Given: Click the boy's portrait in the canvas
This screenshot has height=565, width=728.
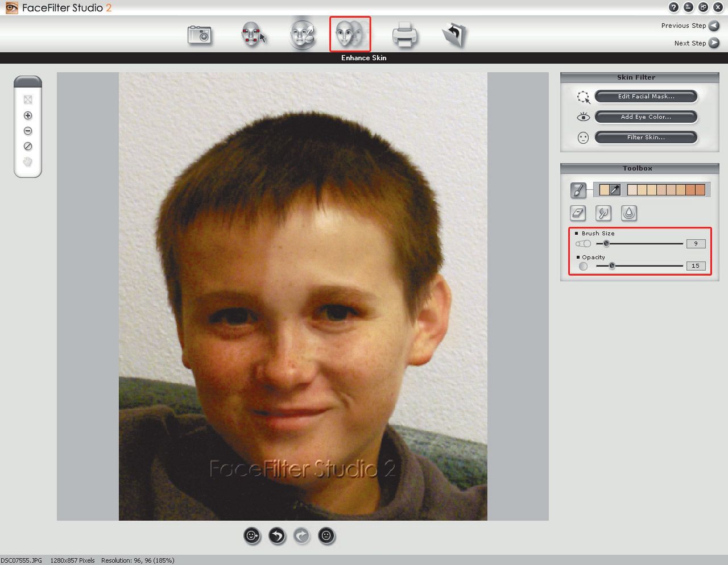Looking at the screenshot, I should (303, 296).
